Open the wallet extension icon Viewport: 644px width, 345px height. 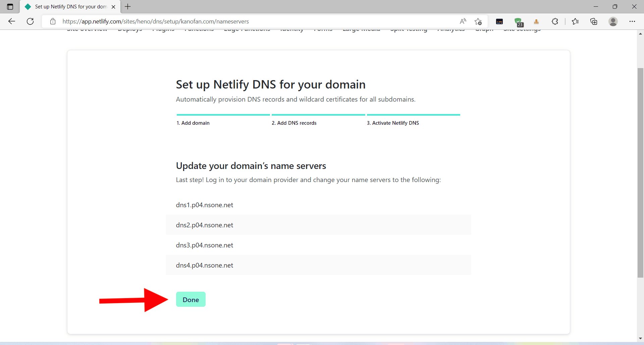click(x=499, y=21)
